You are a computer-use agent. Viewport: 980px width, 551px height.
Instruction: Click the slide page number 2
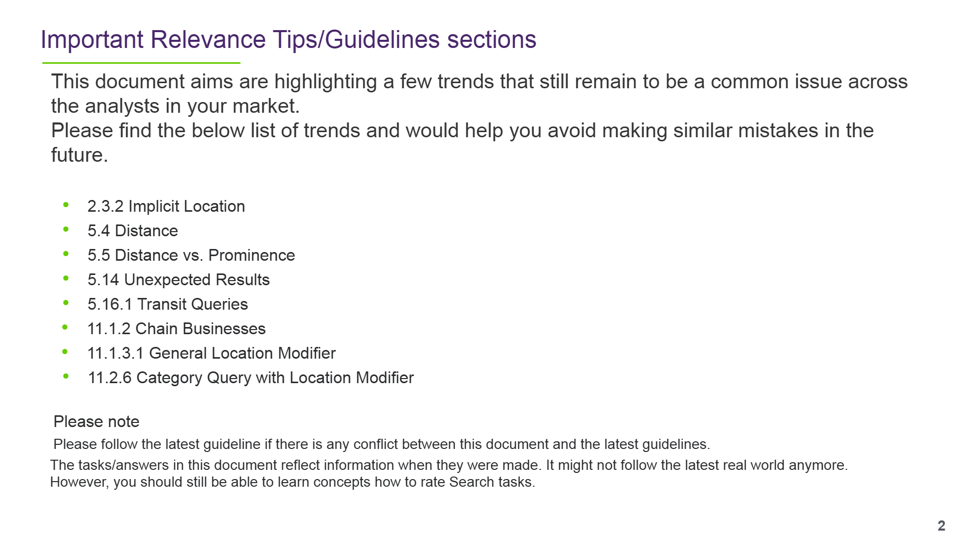click(x=941, y=526)
